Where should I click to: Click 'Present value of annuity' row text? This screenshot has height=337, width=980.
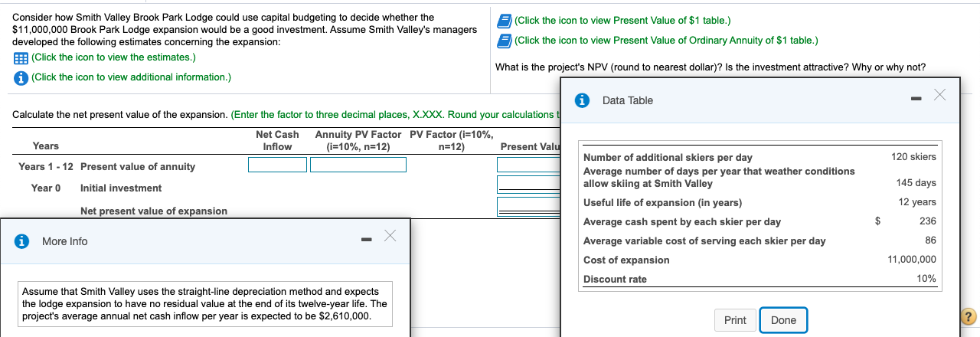pos(138,166)
